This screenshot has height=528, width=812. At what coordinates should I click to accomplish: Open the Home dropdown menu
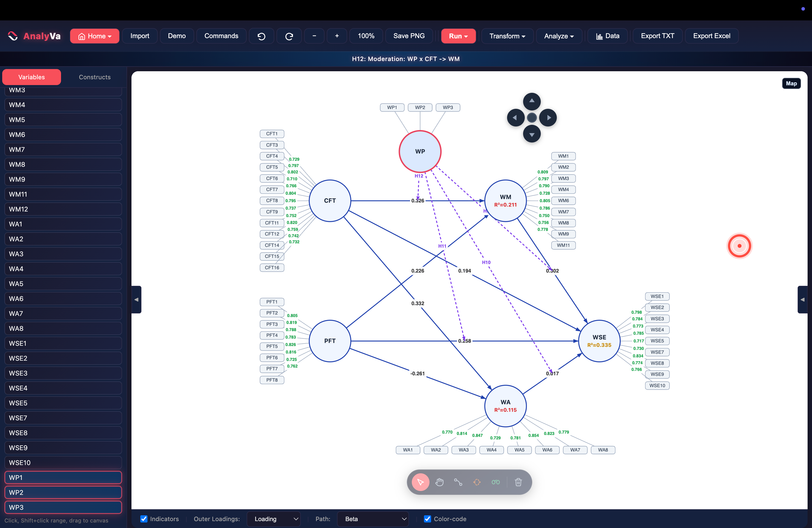pyautogui.click(x=94, y=36)
